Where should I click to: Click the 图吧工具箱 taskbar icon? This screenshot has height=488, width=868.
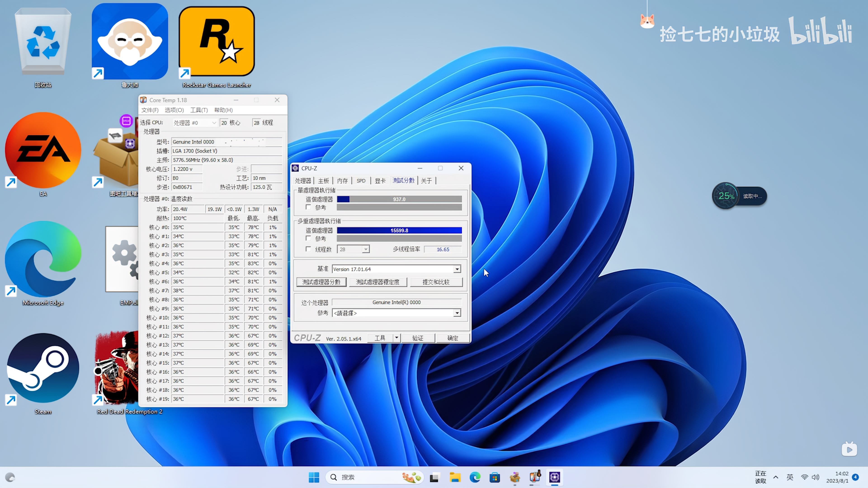coord(515,477)
